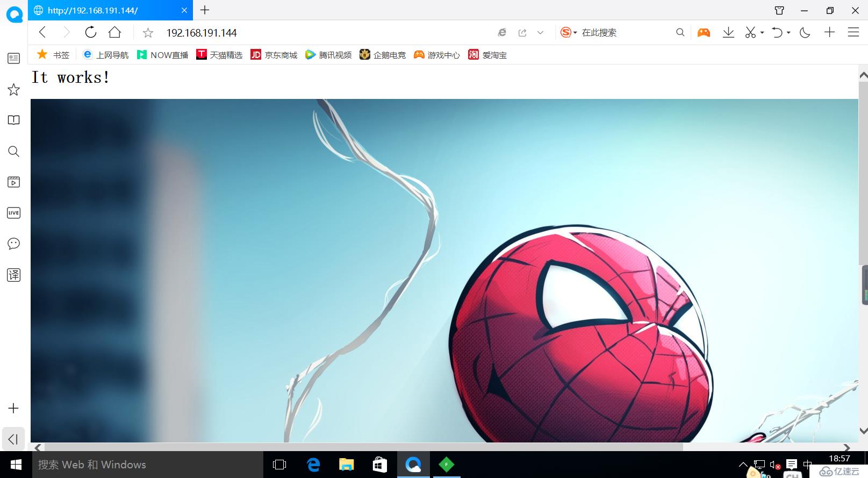
Task: Expand the screenshot tool dropdown arrow
Action: point(762,33)
